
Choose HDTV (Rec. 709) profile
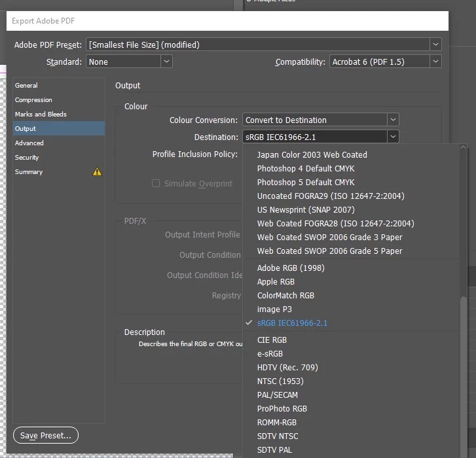[351, 367]
